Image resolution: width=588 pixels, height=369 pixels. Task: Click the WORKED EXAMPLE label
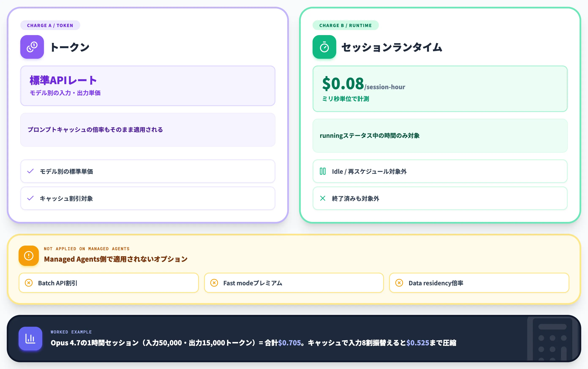(71, 332)
